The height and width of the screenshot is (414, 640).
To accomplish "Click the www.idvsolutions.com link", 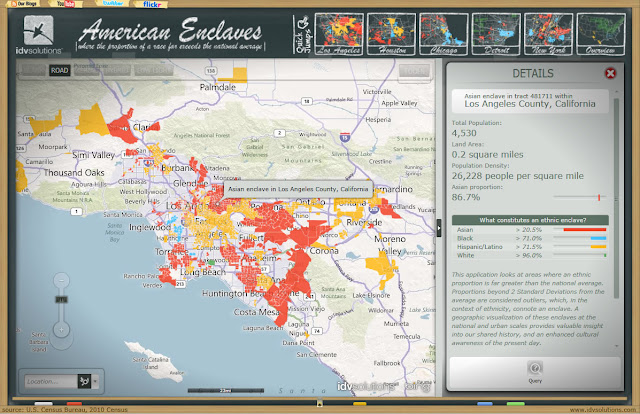I will point(603,410).
